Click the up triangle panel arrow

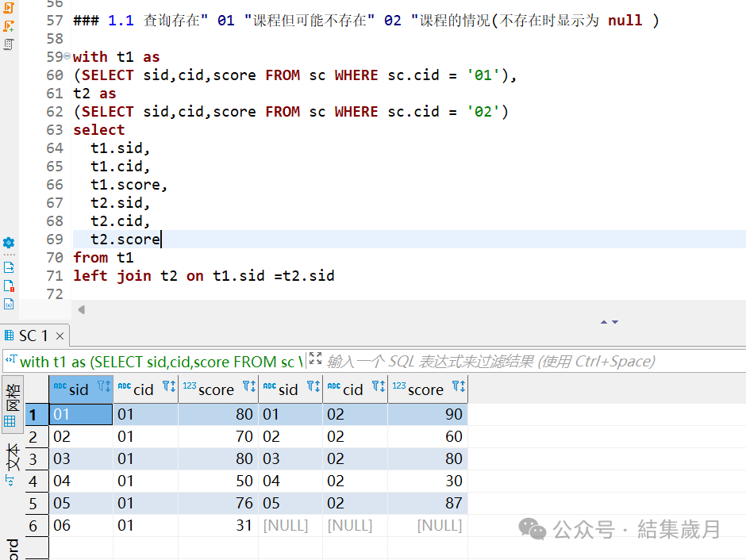pyautogui.click(x=604, y=322)
